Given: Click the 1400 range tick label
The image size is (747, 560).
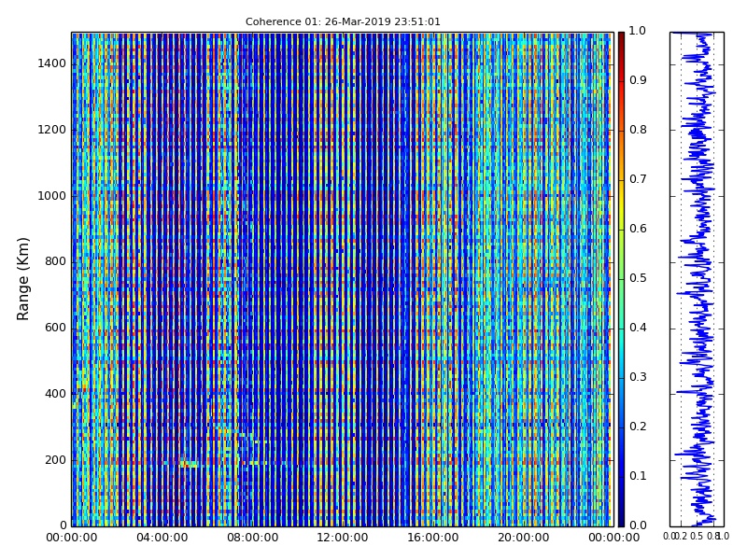Looking at the screenshot, I should pyautogui.click(x=51, y=63).
